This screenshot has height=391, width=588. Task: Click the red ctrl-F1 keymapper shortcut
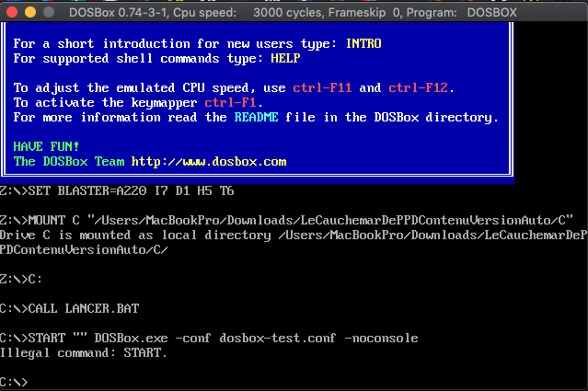coord(230,103)
